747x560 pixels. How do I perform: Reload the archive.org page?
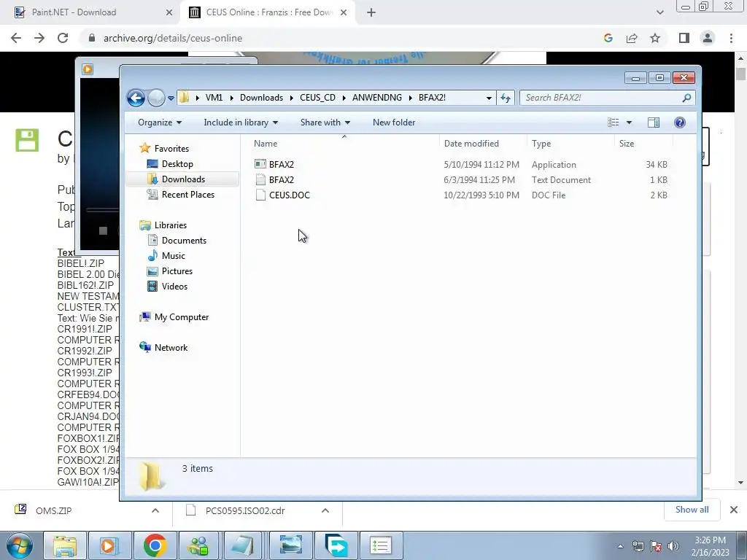63,38
